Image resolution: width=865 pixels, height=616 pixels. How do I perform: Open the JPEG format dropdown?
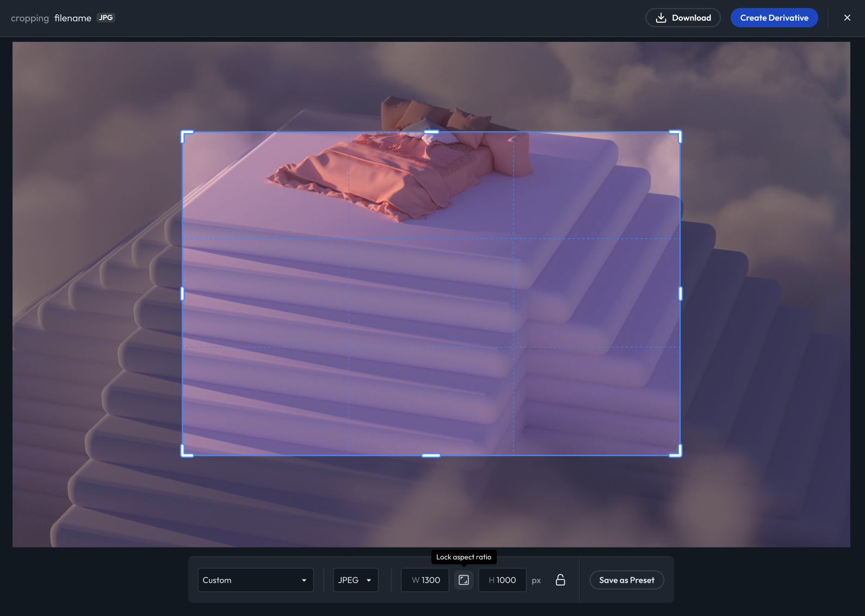coord(355,580)
